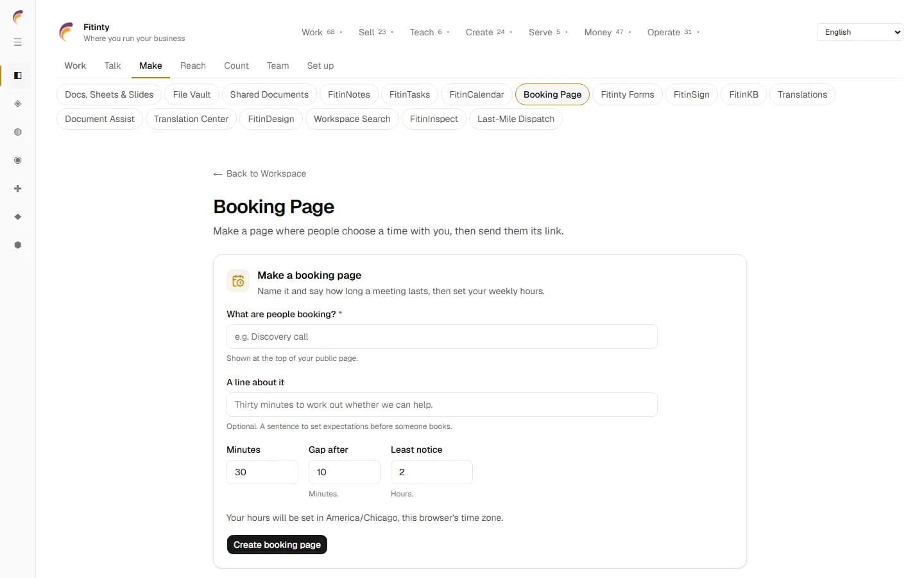Open File Vault

192,94
